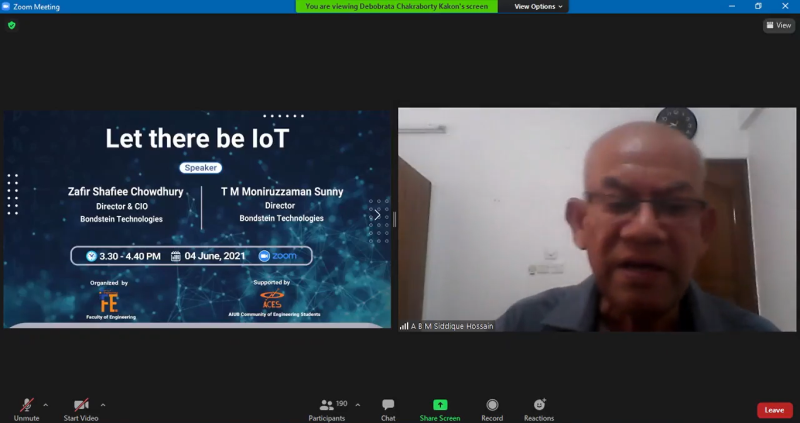Expand video options arrow beside Start Video
This screenshot has height=423, width=800.
tap(103, 405)
